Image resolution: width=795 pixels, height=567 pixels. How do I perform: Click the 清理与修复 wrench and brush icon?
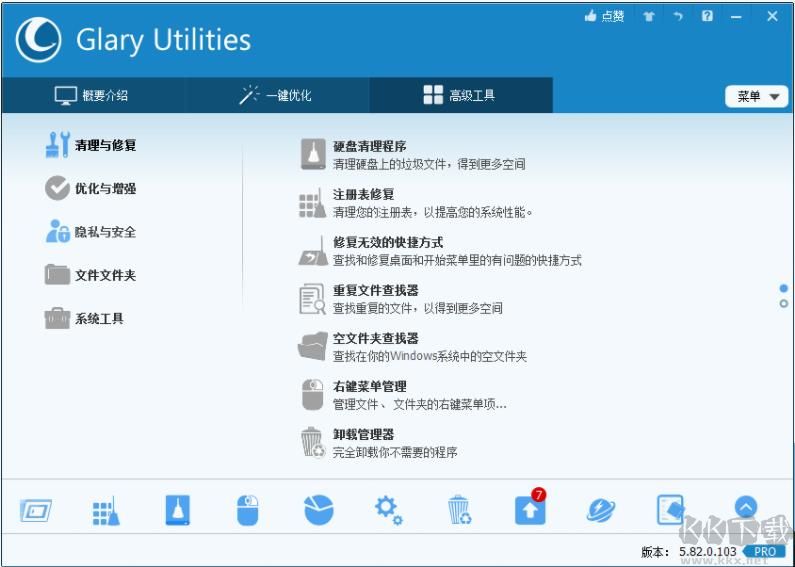57,145
